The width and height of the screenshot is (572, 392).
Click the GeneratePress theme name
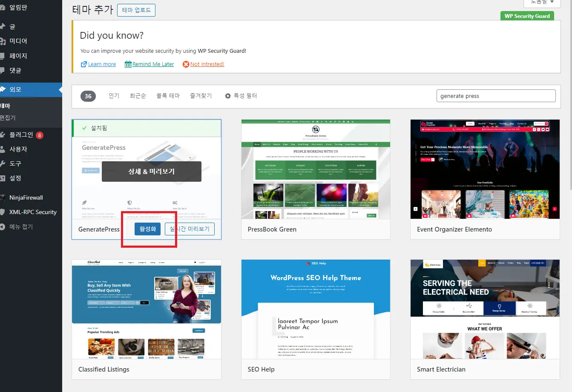click(x=99, y=229)
